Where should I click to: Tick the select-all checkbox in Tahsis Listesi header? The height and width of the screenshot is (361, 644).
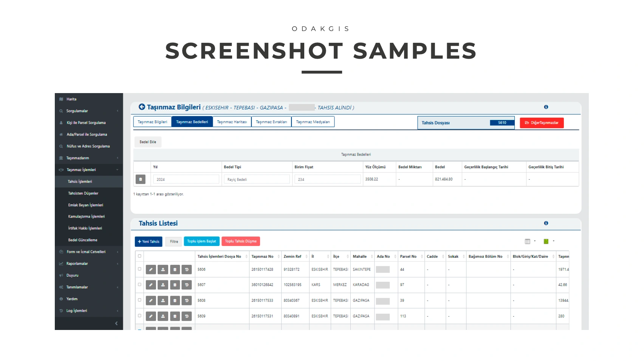tap(139, 256)
